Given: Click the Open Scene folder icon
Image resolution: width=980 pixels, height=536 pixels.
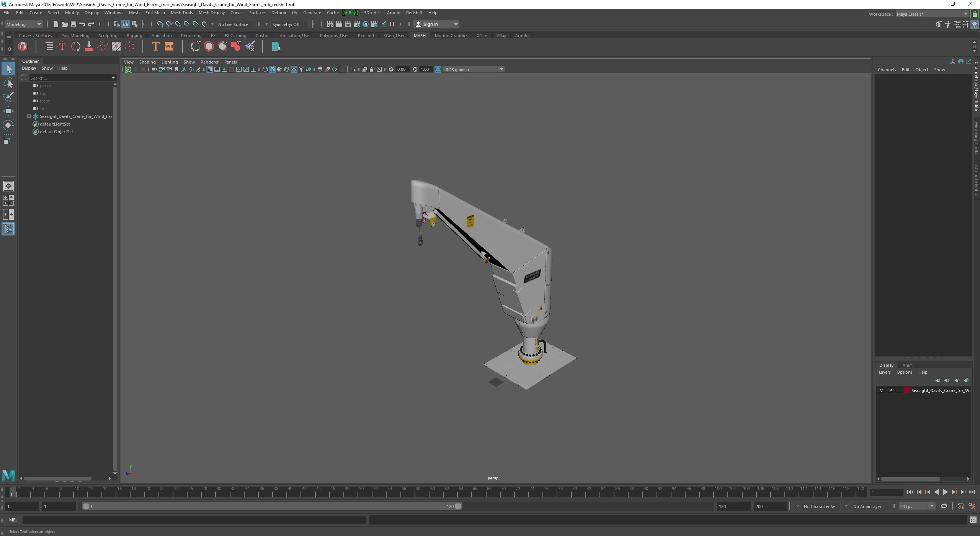Looking at the screenshot, I should coord(64,24).
